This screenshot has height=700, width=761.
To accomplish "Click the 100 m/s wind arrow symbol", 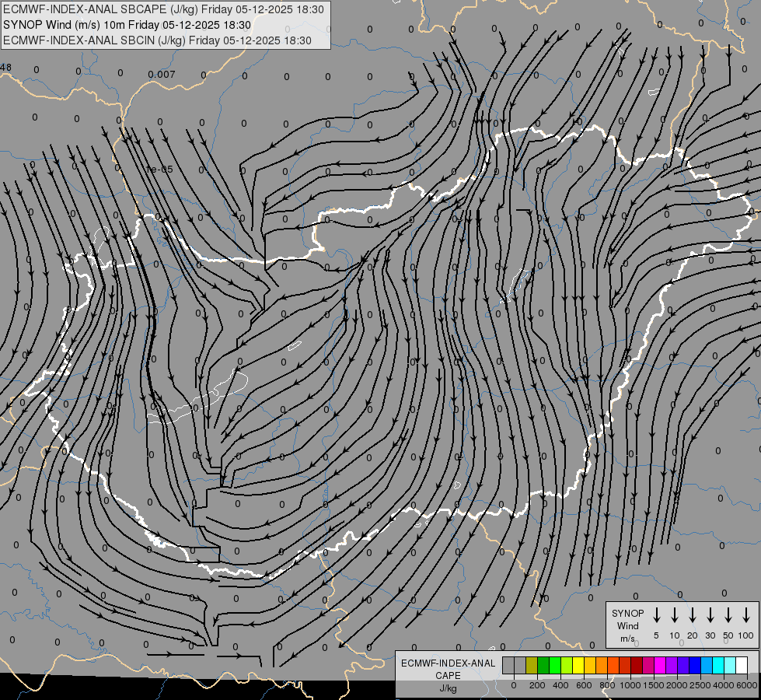I will [746, 615].
